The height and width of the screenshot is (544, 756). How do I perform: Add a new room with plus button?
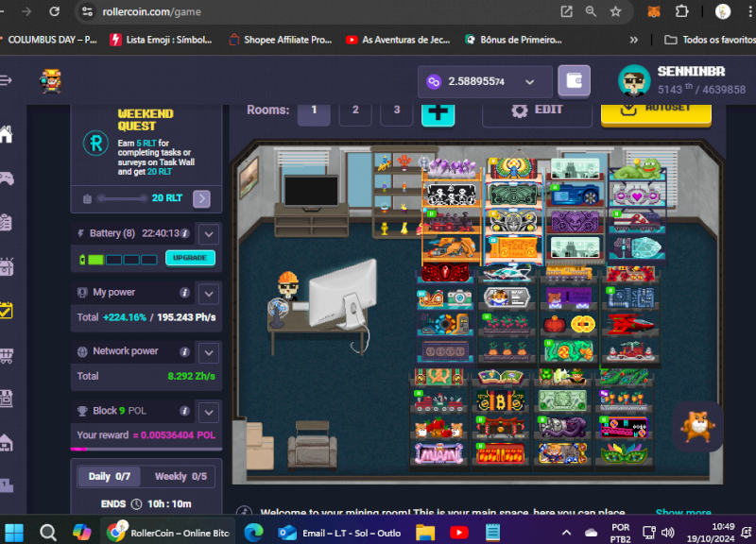[438, 113]
